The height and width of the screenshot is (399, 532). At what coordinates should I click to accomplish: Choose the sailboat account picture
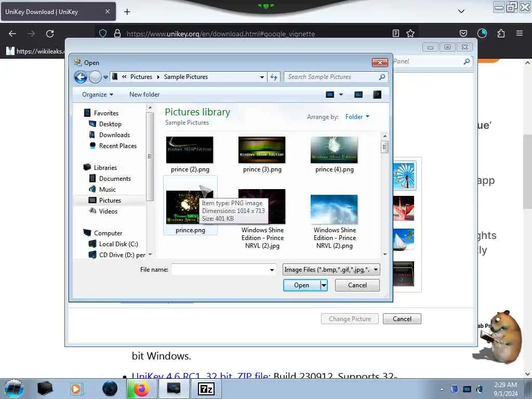point(404,240)
